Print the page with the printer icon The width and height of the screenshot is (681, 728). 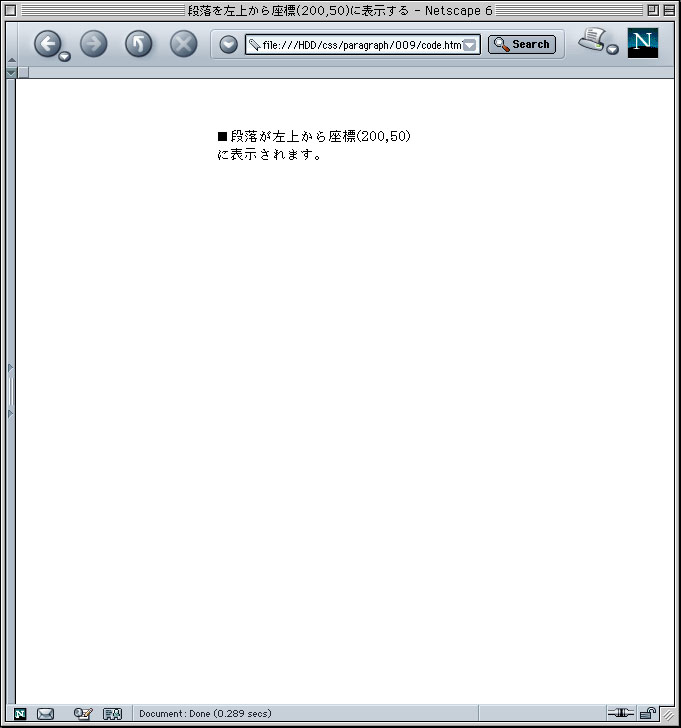592,39
